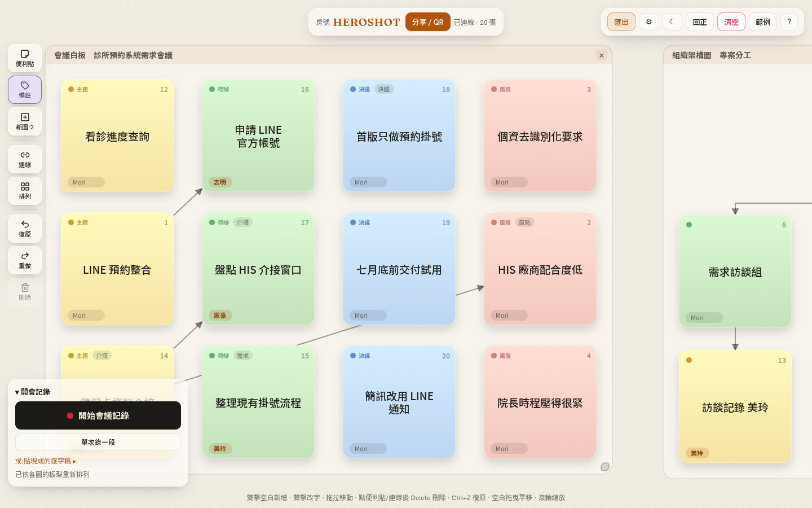This screenshot has height=508, width=812.
Task: Choose the 連線 connector tool
Action: pos(25,159)
